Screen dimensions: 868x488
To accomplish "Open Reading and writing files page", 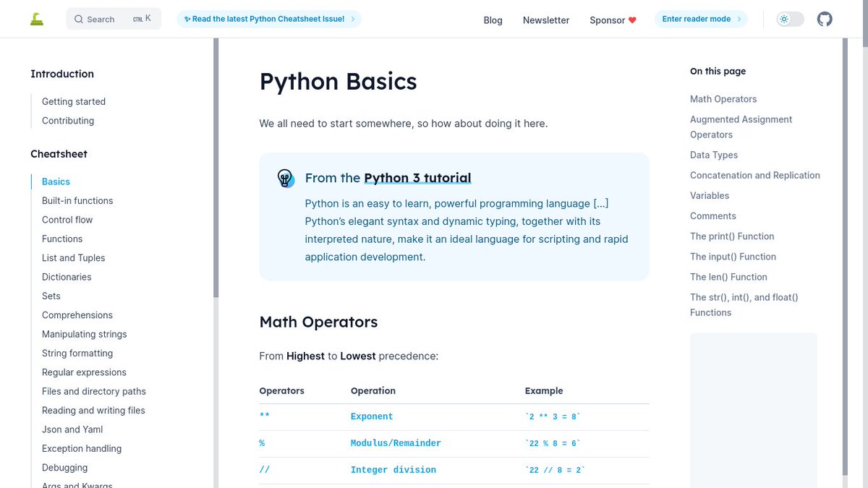I will click(93, 411).
